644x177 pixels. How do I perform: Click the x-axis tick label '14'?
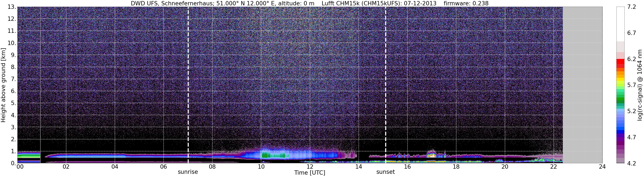pos(358,167)
